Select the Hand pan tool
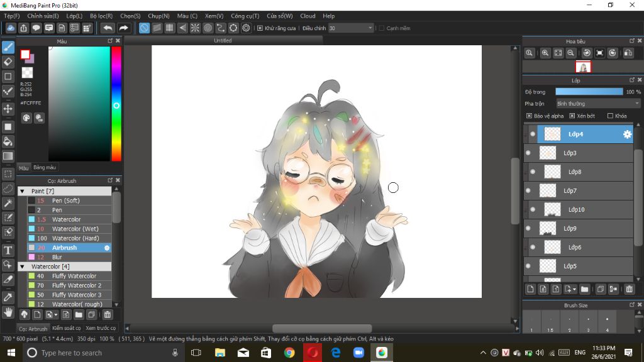Viewport: 644px width, 362px height. (x=8, y=312)
